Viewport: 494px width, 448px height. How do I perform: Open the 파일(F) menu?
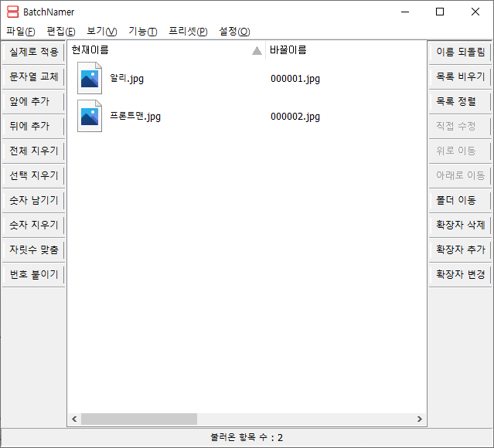click(21, 31)
